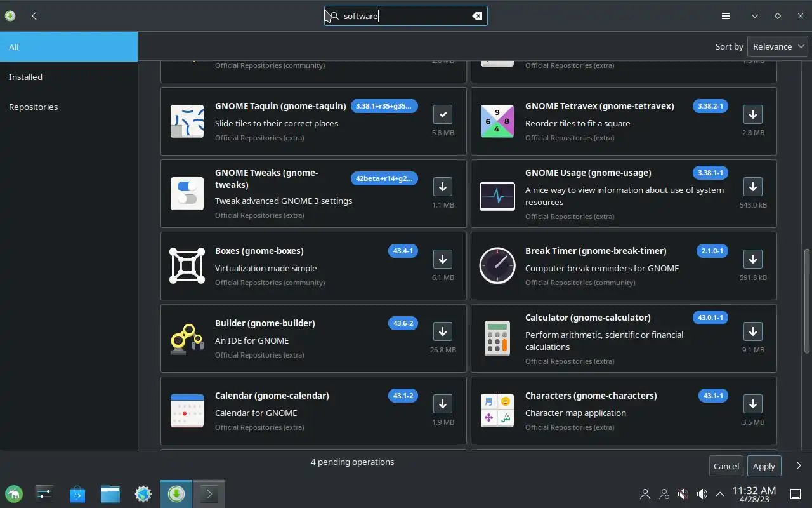
Task: Click the Calculator app icon
Action: [x=497, y=338]
